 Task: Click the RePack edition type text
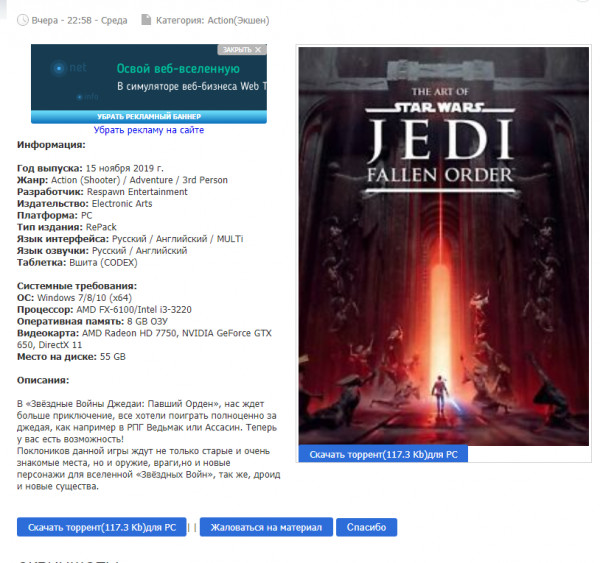pos(101,227)
